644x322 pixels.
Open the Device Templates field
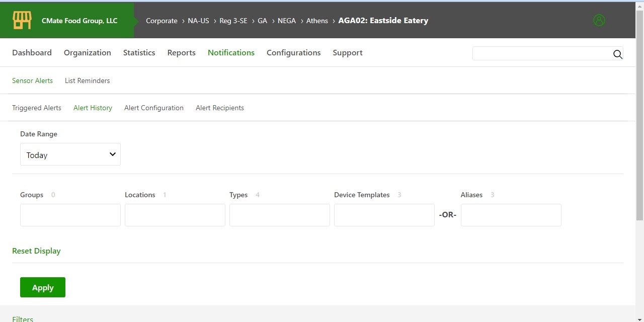[x=384, y=215]
